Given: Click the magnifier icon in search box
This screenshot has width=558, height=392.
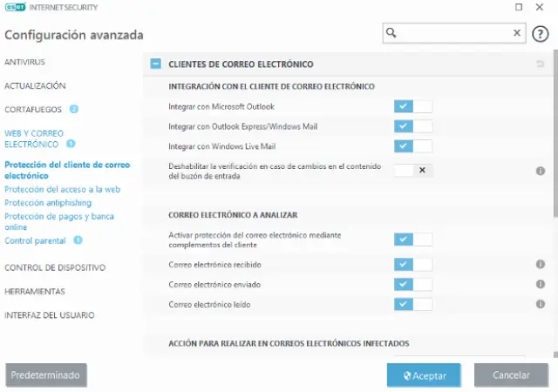Looking at the screenshot, I should tap(391, 33).
